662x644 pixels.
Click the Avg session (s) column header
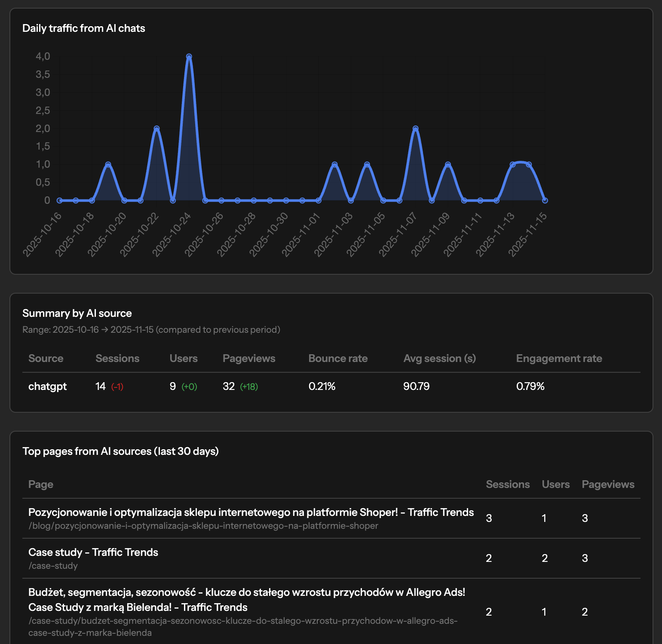[439, 359]
